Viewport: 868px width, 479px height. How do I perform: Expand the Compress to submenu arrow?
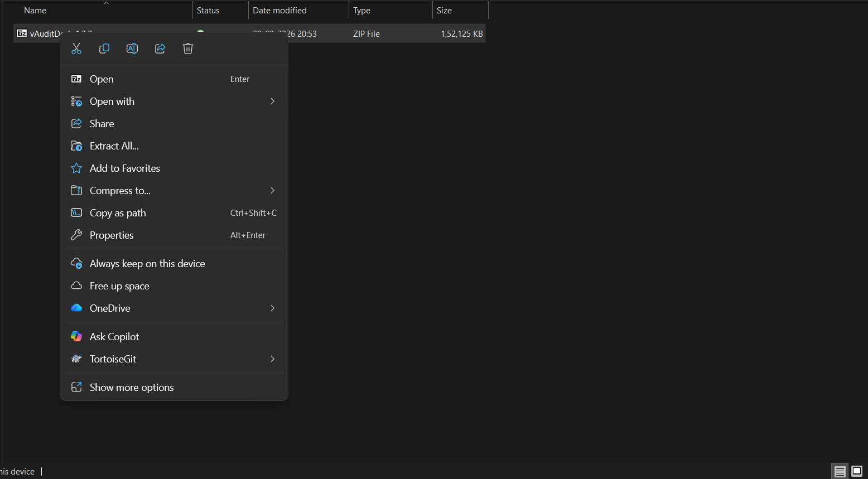(272, 191)
